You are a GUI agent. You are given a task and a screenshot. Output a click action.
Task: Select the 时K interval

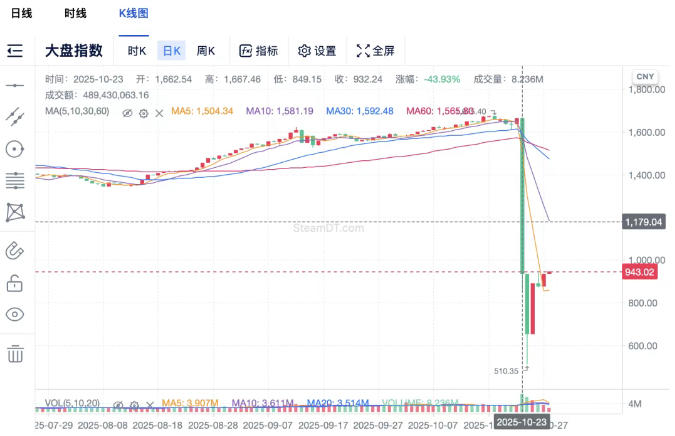coord(137,51)
